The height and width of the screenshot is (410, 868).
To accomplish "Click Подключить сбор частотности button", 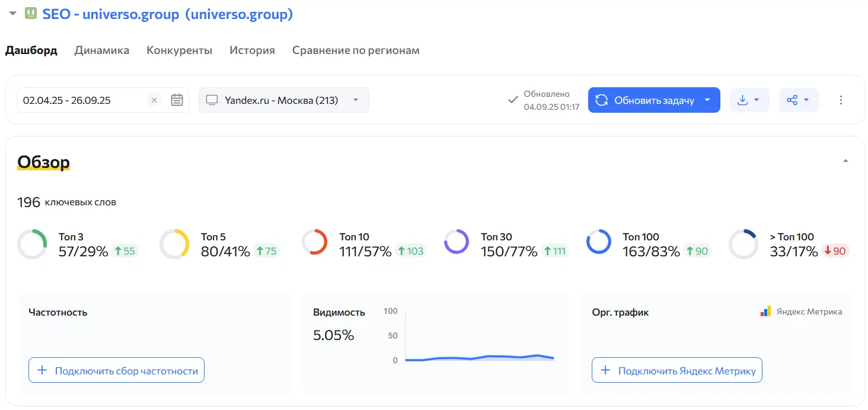I will coord(116,370).
